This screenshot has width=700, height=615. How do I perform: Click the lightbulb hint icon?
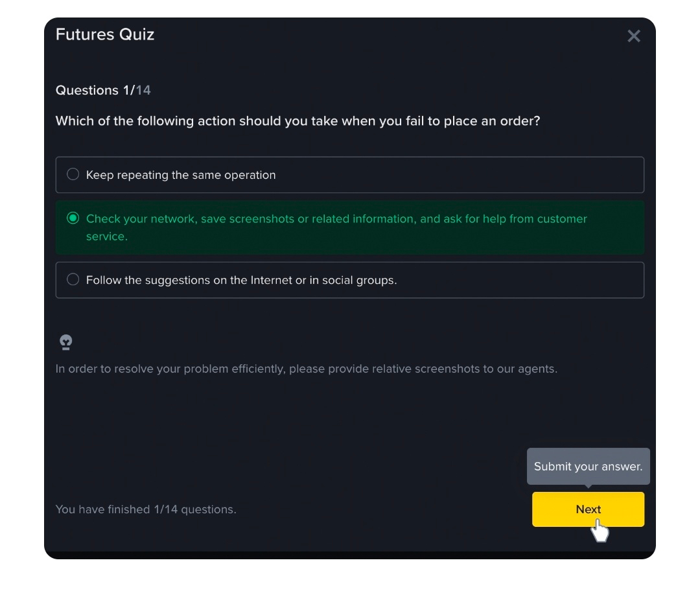(x=65, y=342)
